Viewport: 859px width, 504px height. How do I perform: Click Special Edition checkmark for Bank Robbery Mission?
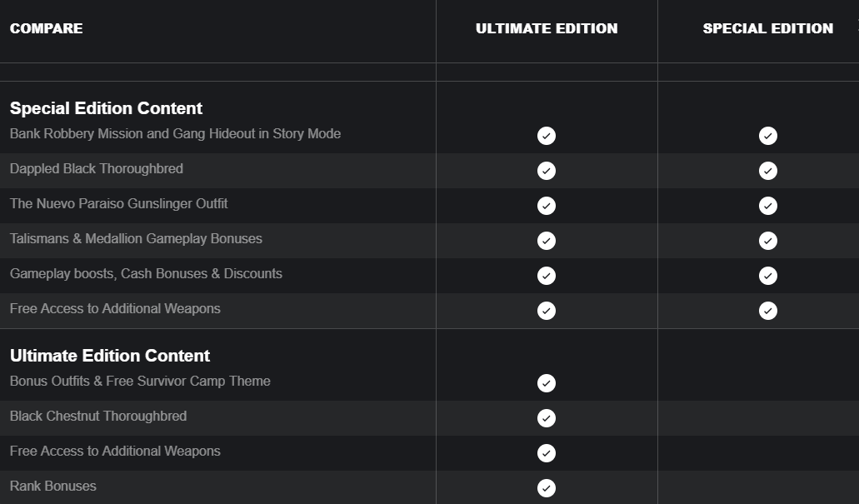click(x=768, y=136)
